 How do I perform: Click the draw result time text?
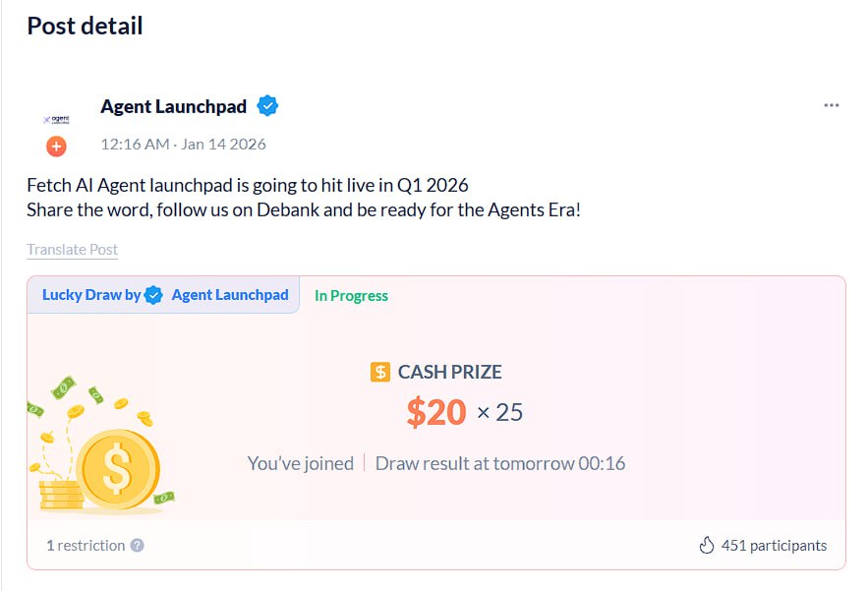click(x=500, y=463)
